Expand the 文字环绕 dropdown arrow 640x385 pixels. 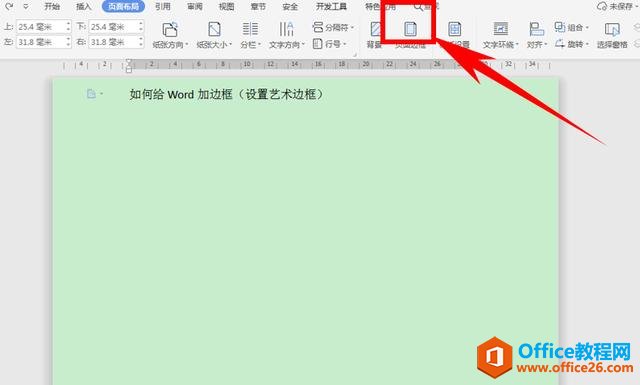[x=517, y=45]
